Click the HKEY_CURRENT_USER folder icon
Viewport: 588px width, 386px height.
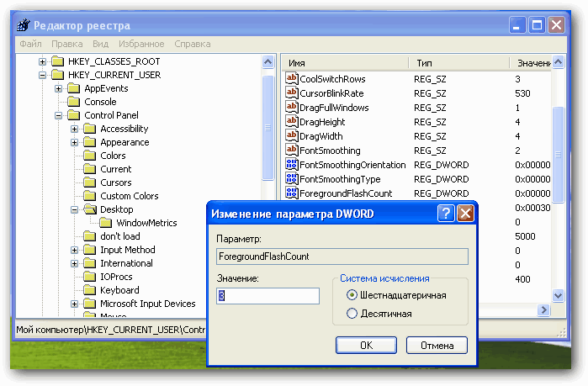click(x=57, y=75)
